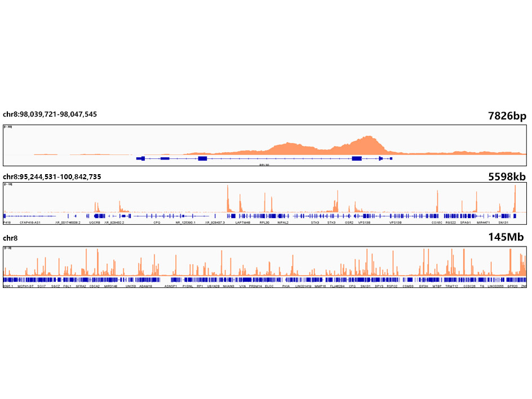Click the tallest orange peak in top track
The image size is (532, 399).
pos(369,138)
